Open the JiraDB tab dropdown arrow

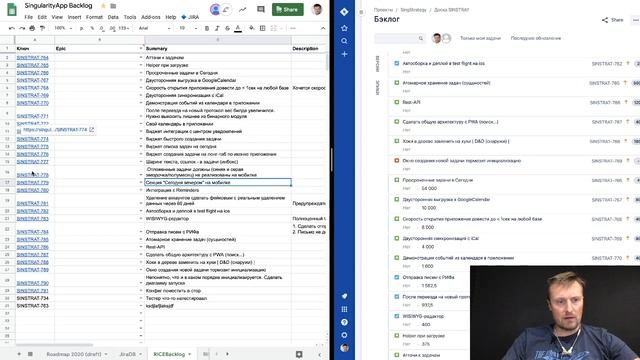tap(140, 354)
